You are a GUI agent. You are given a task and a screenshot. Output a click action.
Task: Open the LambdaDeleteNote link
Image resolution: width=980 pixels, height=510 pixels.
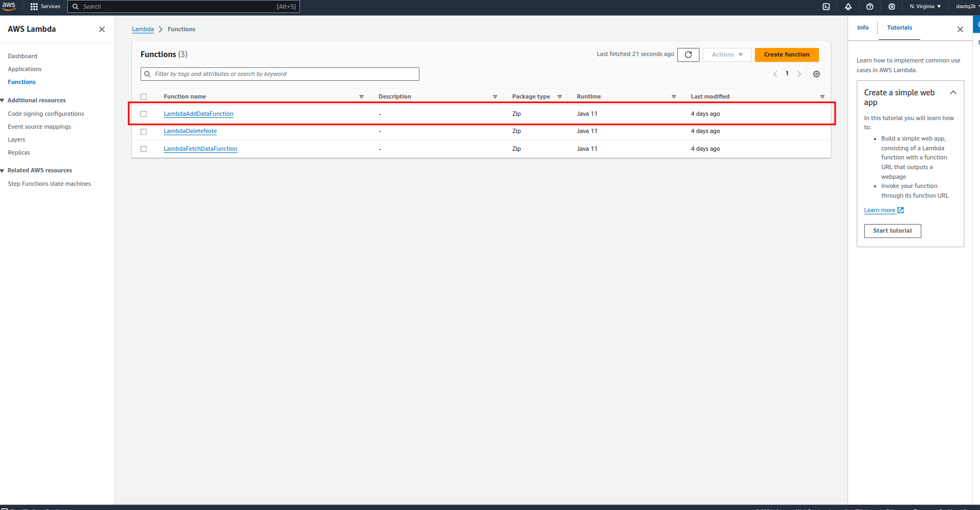click(x=190, y=131)
